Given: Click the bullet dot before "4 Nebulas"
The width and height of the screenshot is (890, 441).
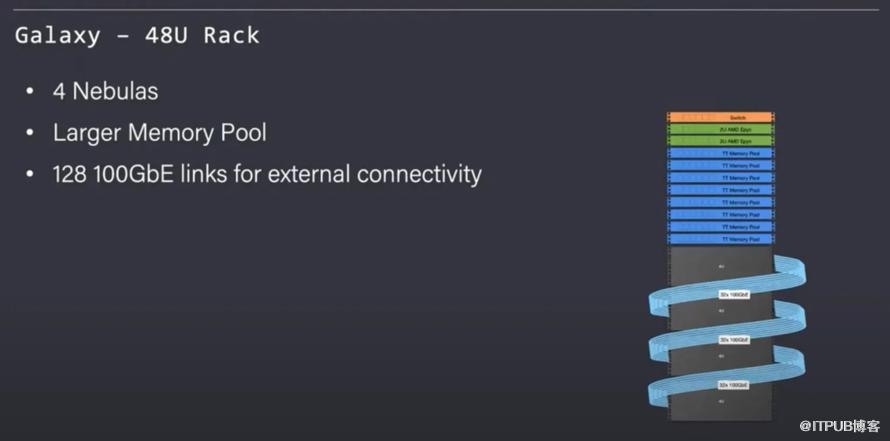Looking at the screenshot, I should [31, 92].
